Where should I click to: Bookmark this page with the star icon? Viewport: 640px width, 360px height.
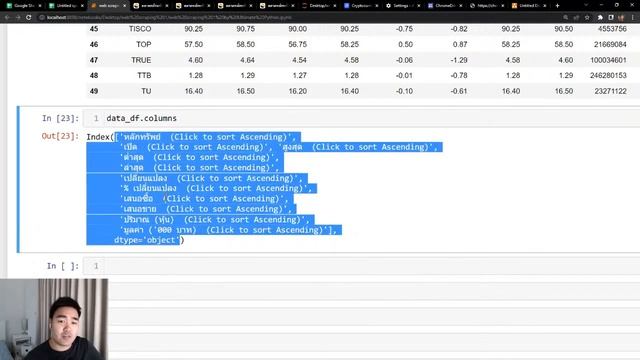[587, 18]
